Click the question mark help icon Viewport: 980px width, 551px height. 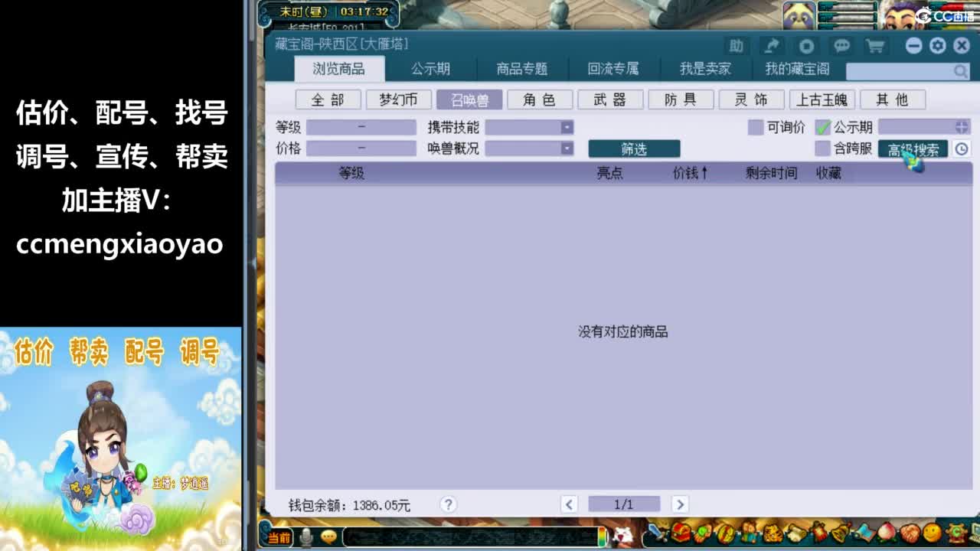449,504
